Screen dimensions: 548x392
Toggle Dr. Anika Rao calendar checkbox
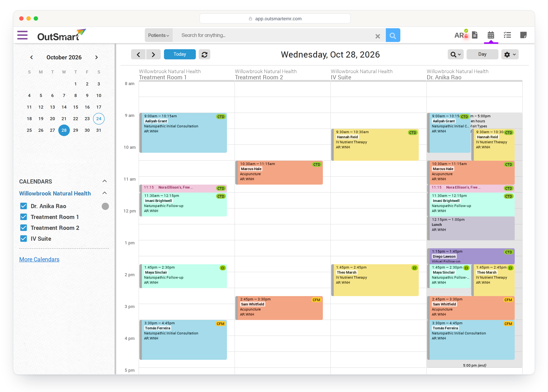[24, 206]
